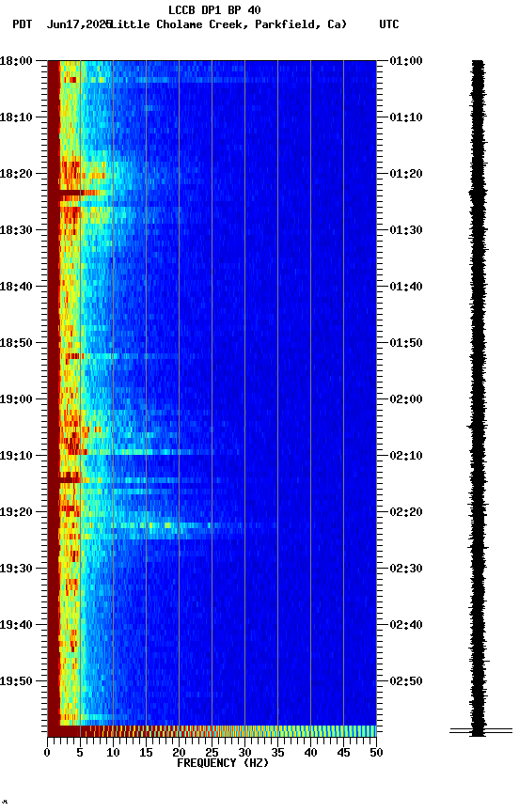Click the 'FREQUENCY (HZ)' axis label
This screenshot has width=519, height=812.
(x=223, y=763)
